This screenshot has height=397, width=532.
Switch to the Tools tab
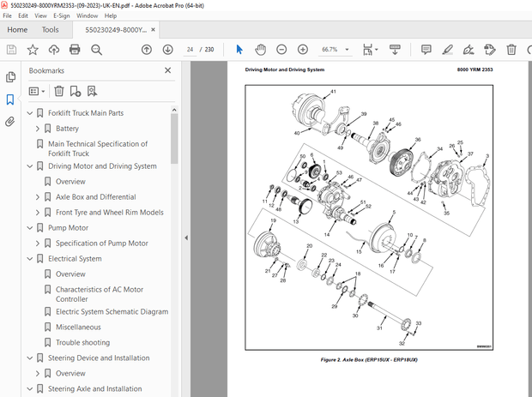tap(50, 29)
